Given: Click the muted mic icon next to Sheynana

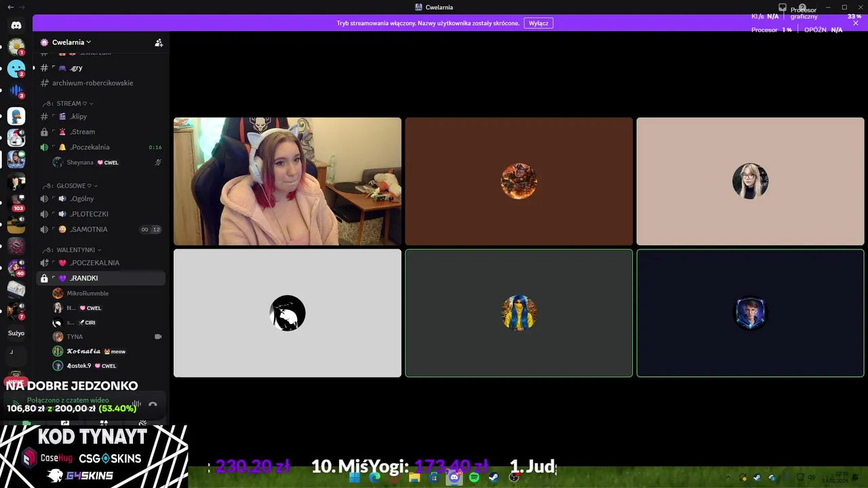Looking at the screenshot, I should [x=158, y=163].
